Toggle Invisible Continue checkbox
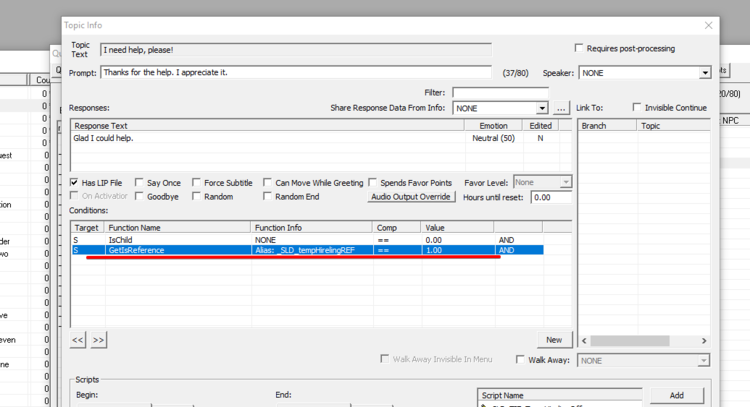This screenshot has height=407, width=750. coord(637,107)
